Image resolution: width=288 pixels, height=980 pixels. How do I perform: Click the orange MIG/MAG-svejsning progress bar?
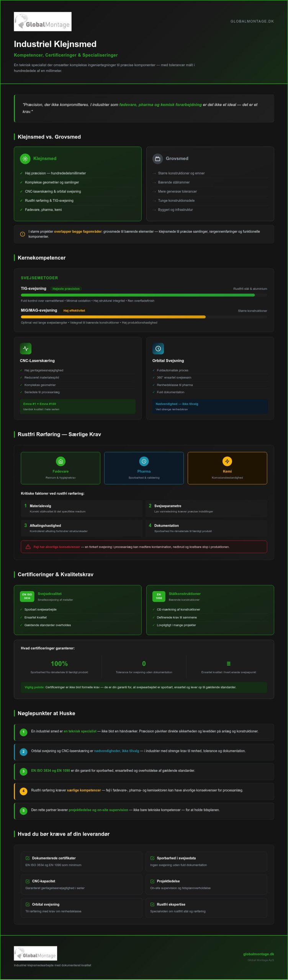click(144, 317)
